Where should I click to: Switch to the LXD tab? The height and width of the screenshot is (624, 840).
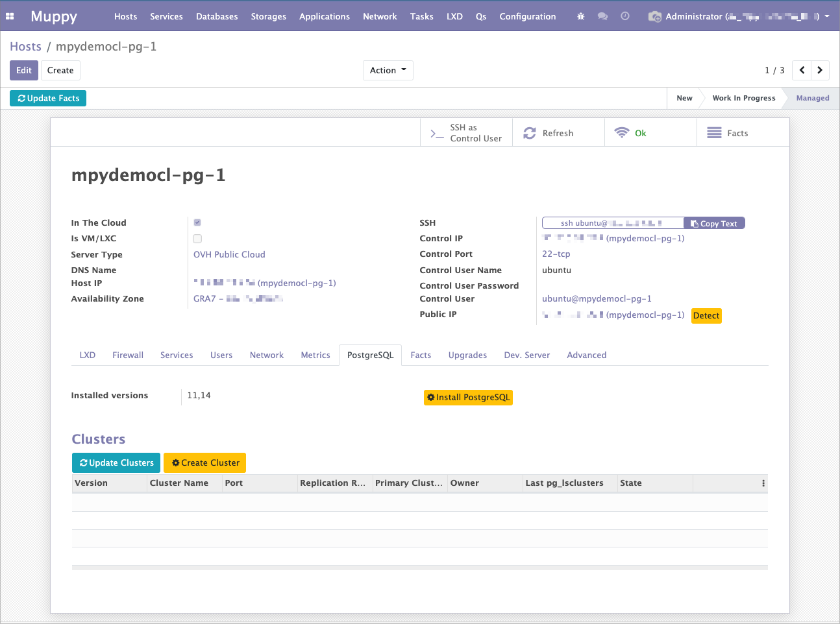[88, 355]
